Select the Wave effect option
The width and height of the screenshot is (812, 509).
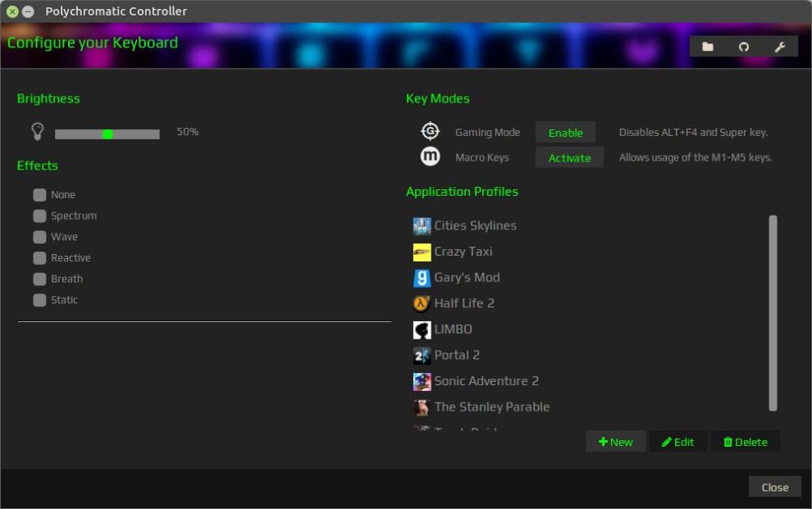pos(39,237)
